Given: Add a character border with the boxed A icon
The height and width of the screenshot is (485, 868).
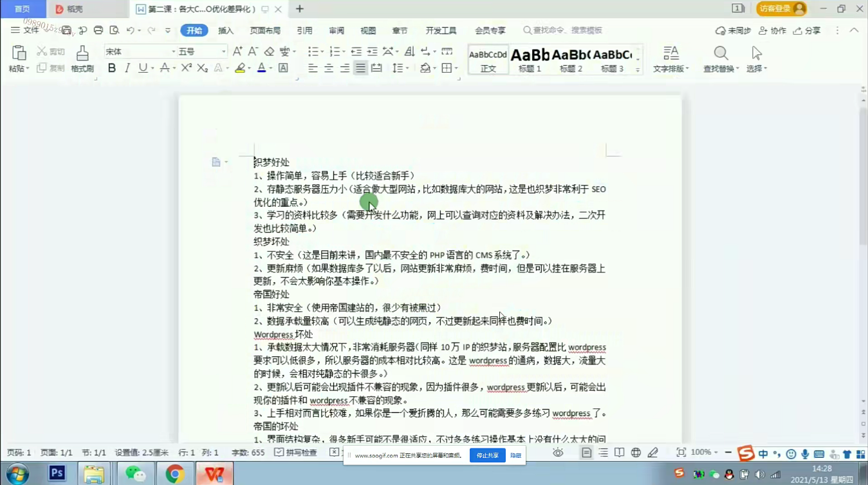Looking at the screenshot, I should pos(283,68).
